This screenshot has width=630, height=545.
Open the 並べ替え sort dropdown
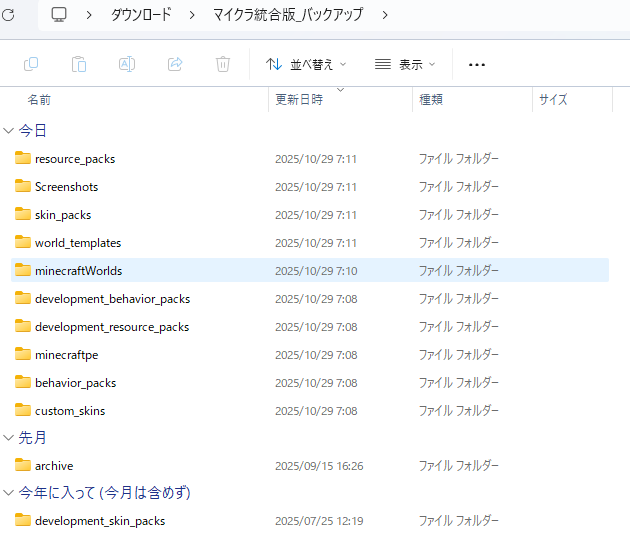pos(307,64)
